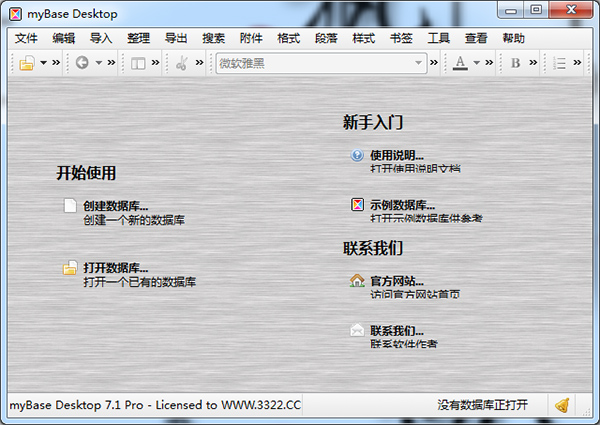Click the question mark icon beside 使用说明
This screenshot has height=425, width=600.
[x=357, y=155]
